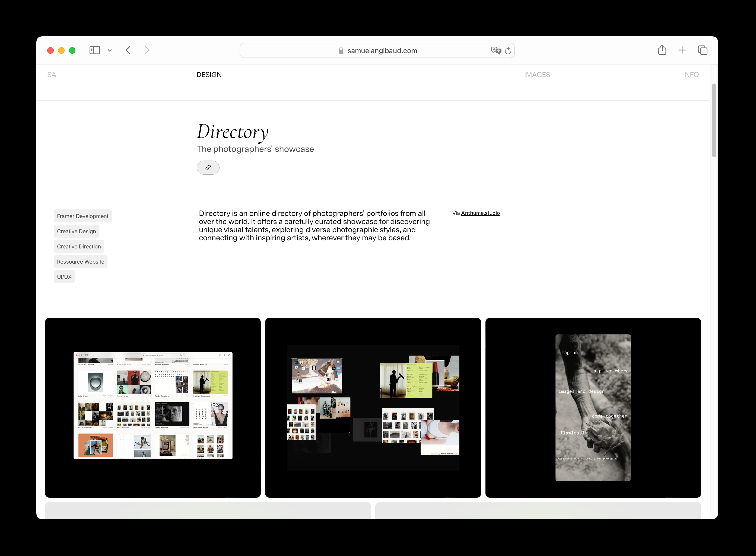Toggle the Framer Development tag
The width and height of the screenshot is (756, 556).
82,216
